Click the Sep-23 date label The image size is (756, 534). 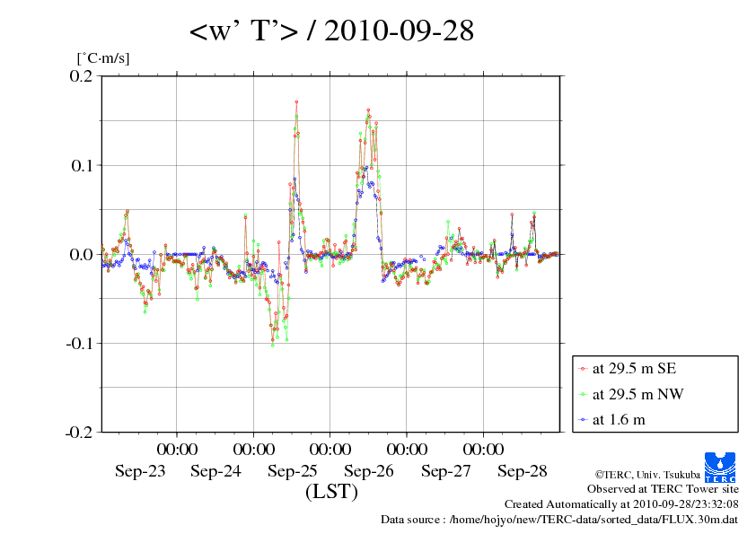[x=140, y=471]
